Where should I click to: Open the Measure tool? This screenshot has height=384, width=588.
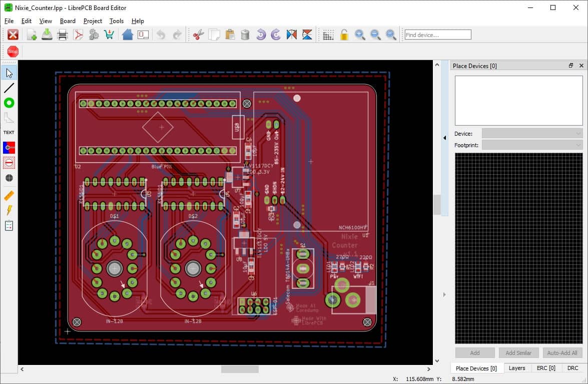coord(9,195)
